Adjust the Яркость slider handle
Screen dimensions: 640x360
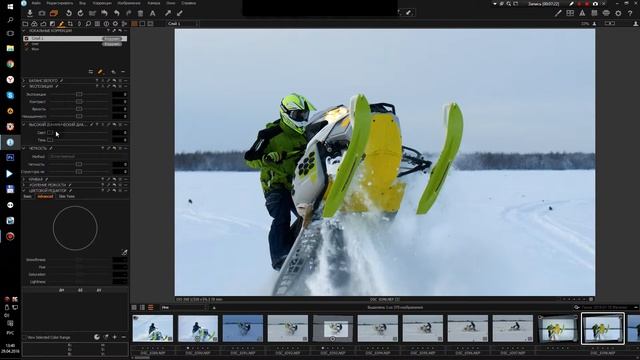[79, 109]
